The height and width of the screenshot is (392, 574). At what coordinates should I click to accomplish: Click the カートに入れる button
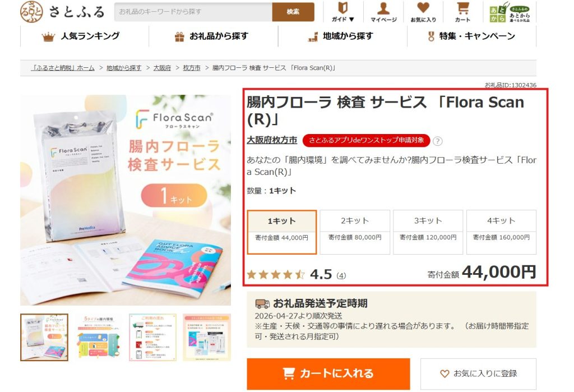(328, 373)
